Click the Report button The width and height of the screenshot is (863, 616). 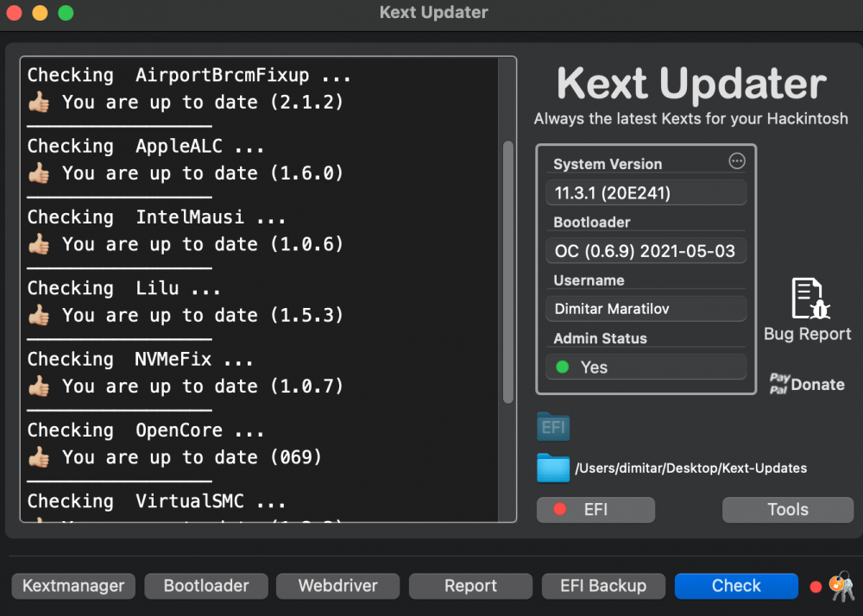[x=470, y=586]
